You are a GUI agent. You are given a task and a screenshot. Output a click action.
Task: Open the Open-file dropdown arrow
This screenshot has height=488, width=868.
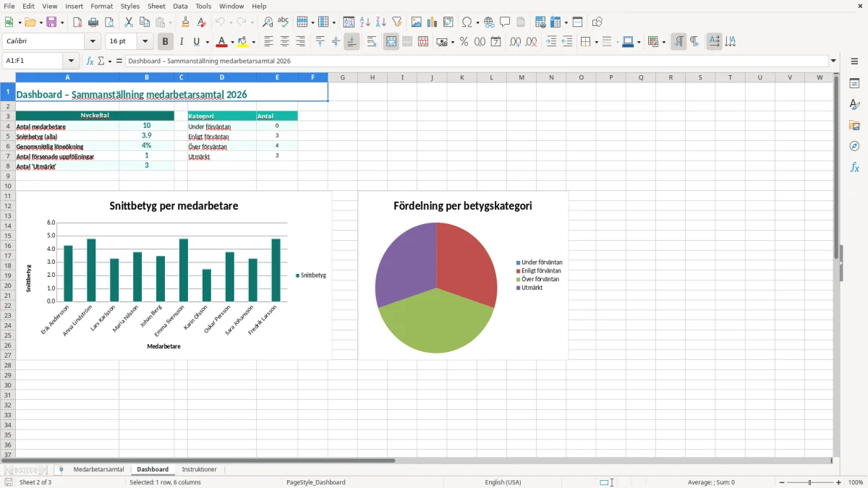tap(40, 22)
